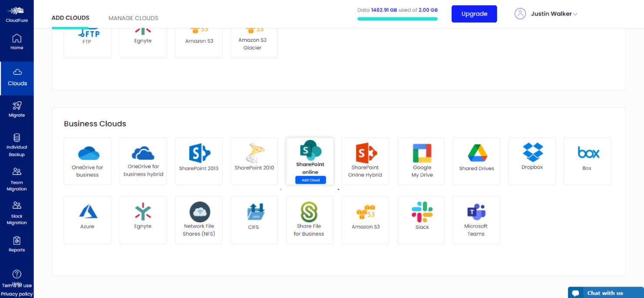The height and width of the screenshot is (298, 644).
Task: Select the Azure business cloud tile
Action: click(x=87, y=220)
